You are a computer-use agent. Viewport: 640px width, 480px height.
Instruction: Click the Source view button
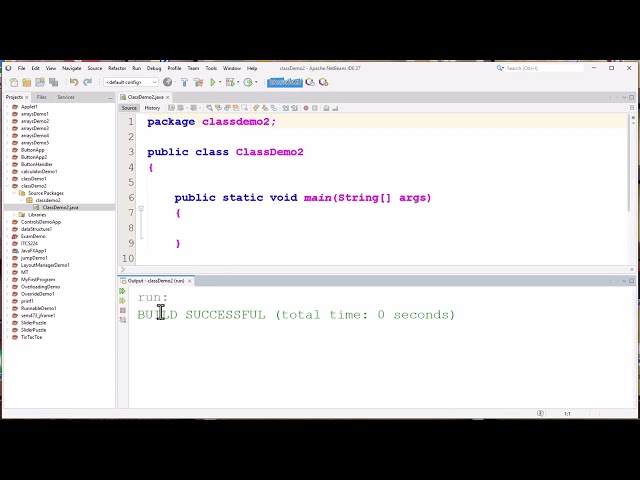(129, 108)
